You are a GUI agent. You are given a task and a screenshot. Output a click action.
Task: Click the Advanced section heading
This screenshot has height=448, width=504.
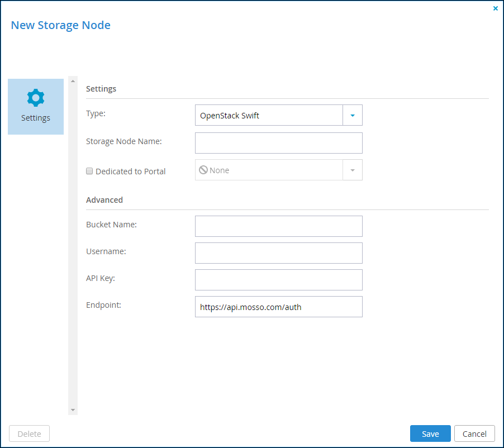[104, 200]
